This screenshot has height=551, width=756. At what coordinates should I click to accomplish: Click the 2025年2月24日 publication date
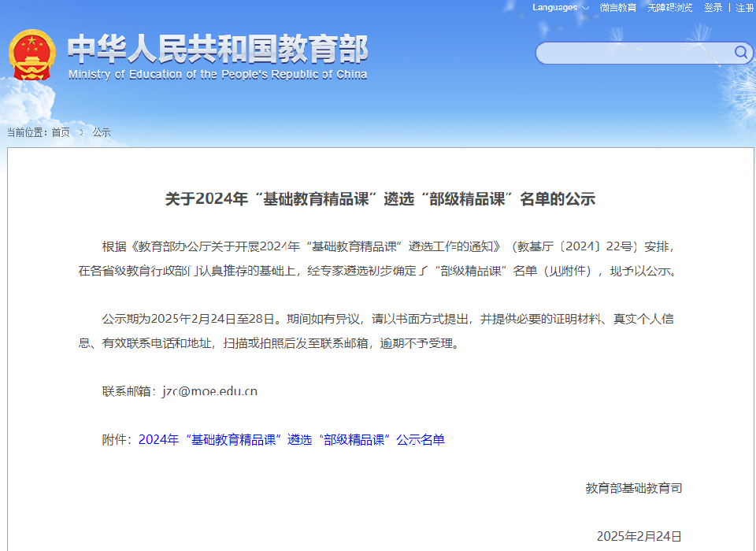639,536
